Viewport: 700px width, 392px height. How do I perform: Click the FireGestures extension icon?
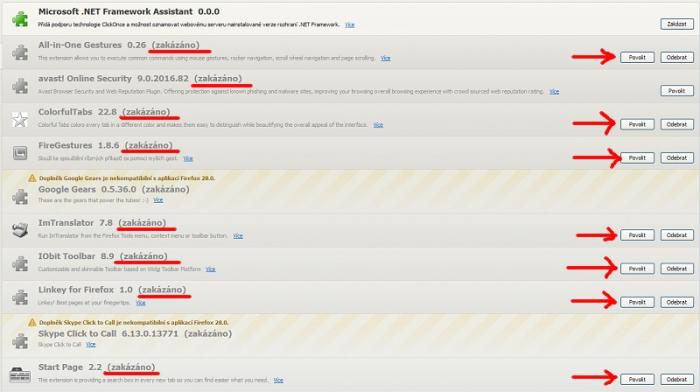[20, 153]
